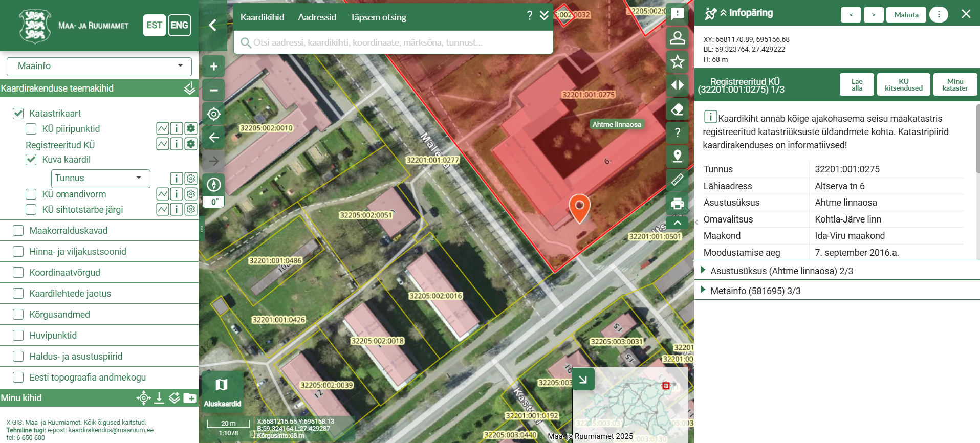
Task: Click the address search input field
Action: coord(394,42)
